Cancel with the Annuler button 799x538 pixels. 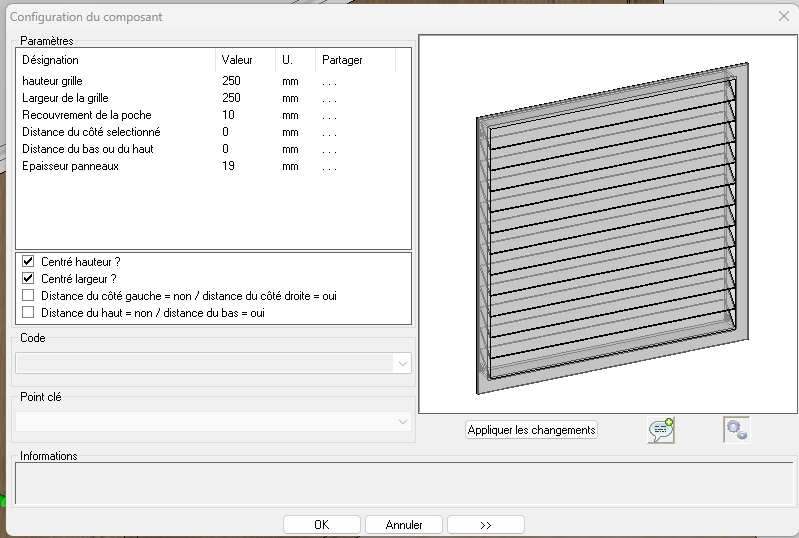(x=404, y=525)
